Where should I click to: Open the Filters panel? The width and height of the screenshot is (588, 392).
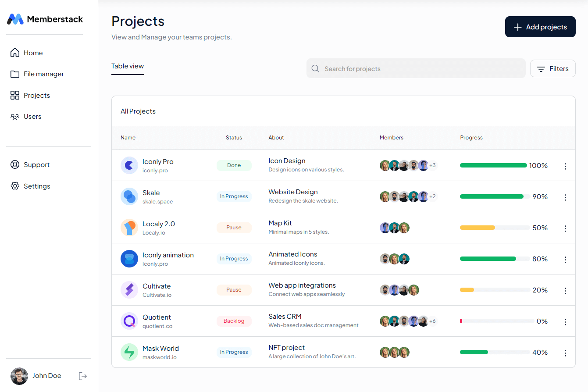(552, 68)
